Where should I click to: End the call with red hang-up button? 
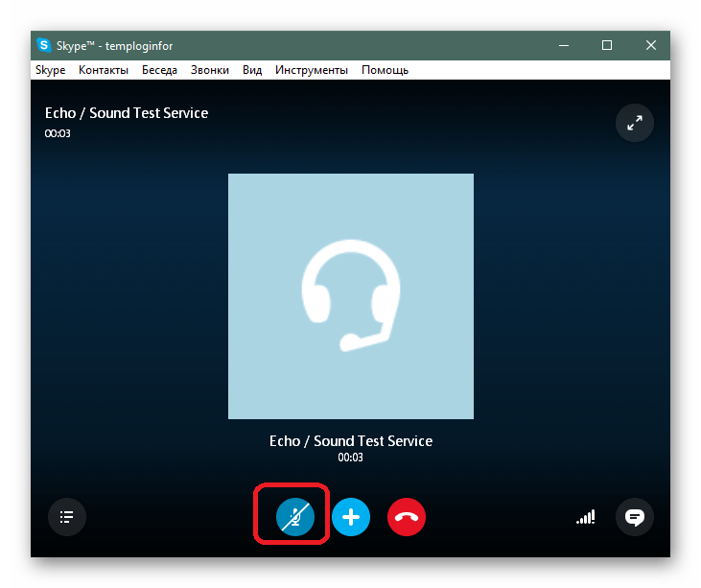(x=407, y=517)
